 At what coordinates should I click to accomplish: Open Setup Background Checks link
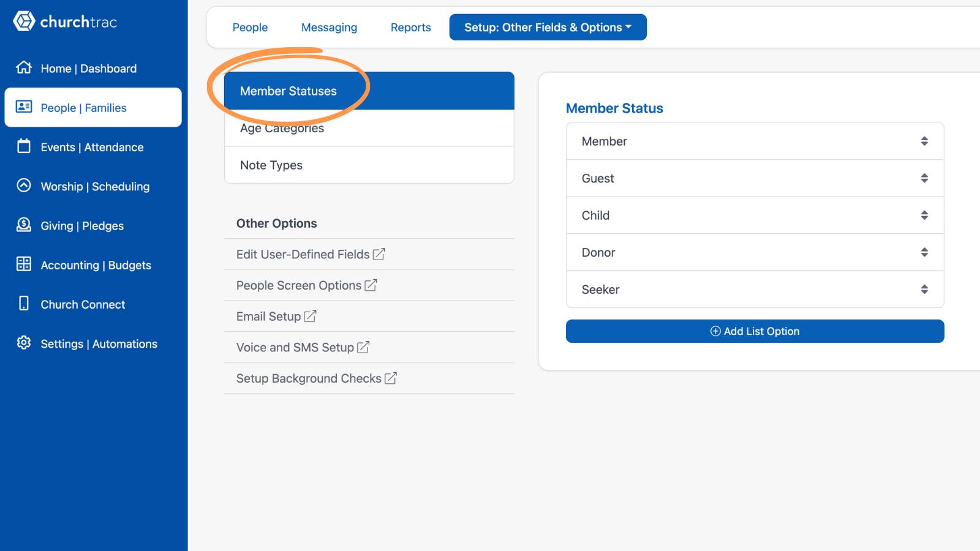point(317,378)
